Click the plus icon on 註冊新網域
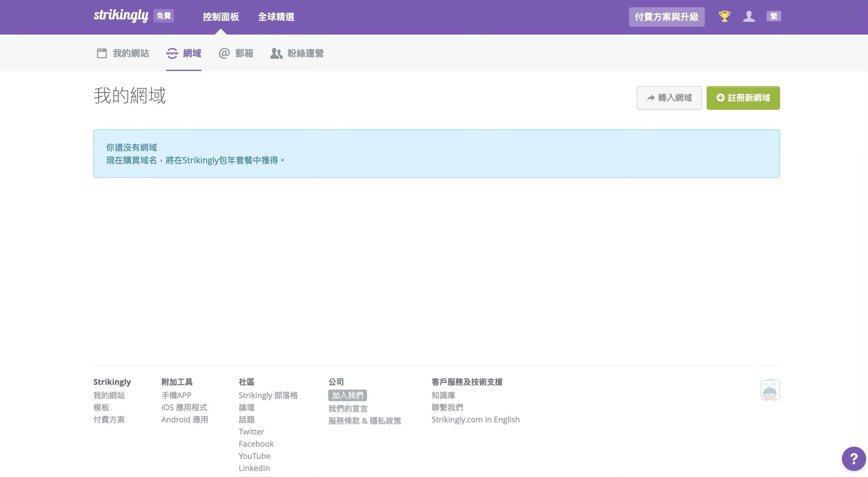The image size is (868, 477). pos(720,98)
